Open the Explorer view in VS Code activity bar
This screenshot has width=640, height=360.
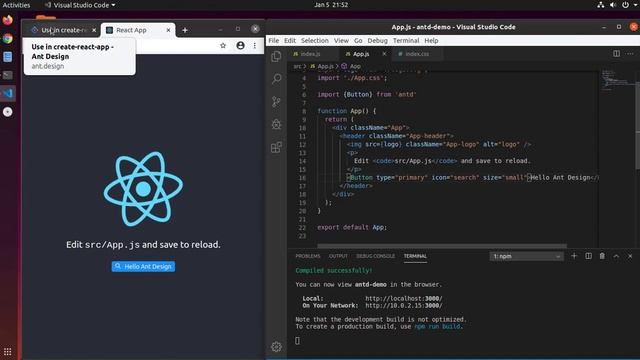point(276,56)
